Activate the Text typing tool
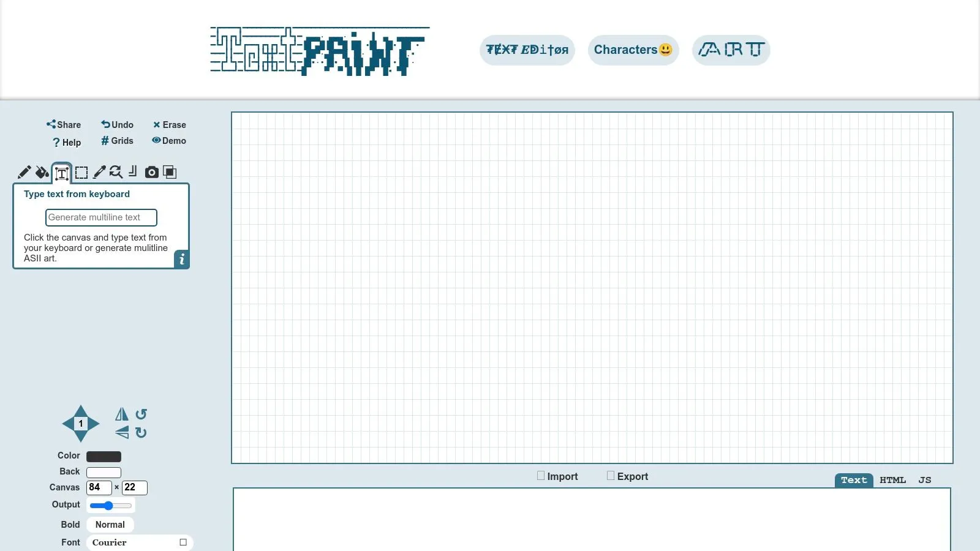Image resolution: width=980 pixels, height=551 pixels. click(x=62, y=173)
